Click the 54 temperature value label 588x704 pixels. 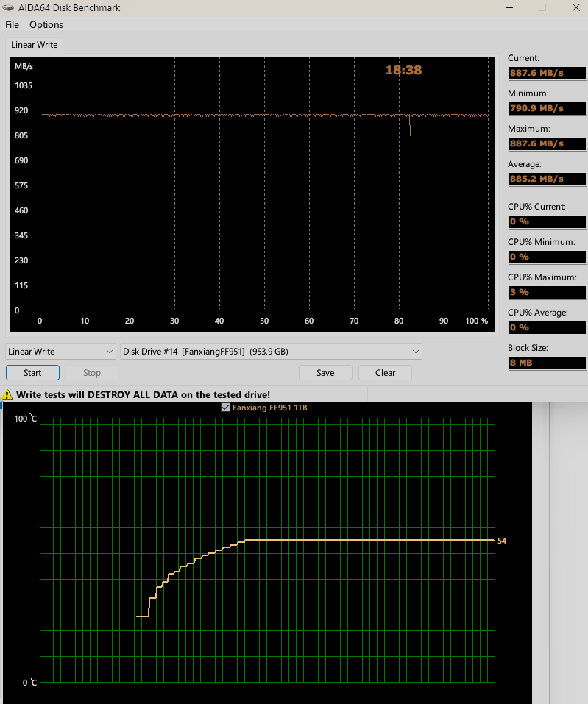pos(502,541)
